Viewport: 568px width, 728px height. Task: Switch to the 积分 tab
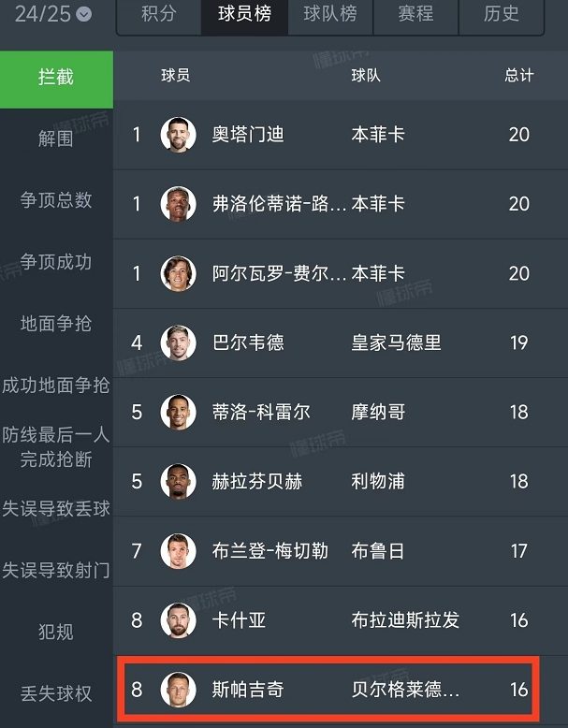(158, 15)
